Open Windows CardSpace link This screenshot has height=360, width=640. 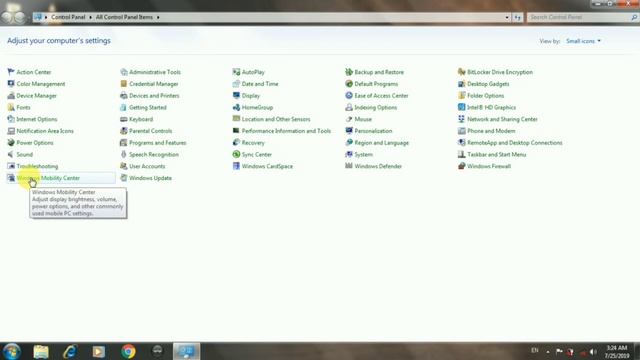pos(267,166)
